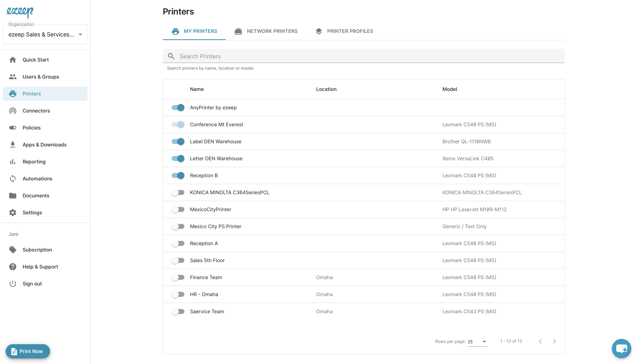The width and height of the screenshot is (637, 364).
Task: Switch to Network Printers tab
Action: coord(266,31)
